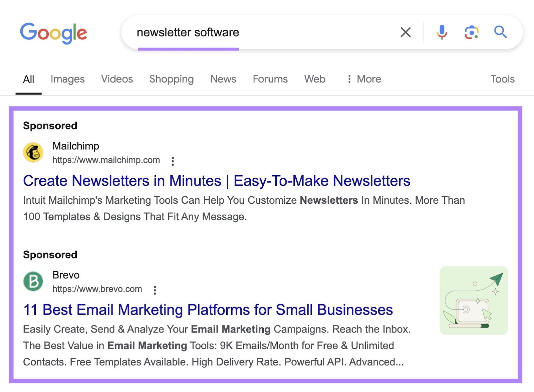Open Google Lens camera search

tap(471, 32)
